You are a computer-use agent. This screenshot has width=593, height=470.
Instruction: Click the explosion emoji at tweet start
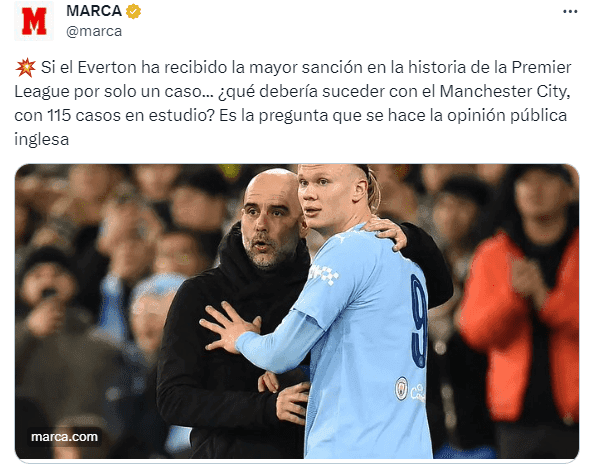tap(25, 68)
